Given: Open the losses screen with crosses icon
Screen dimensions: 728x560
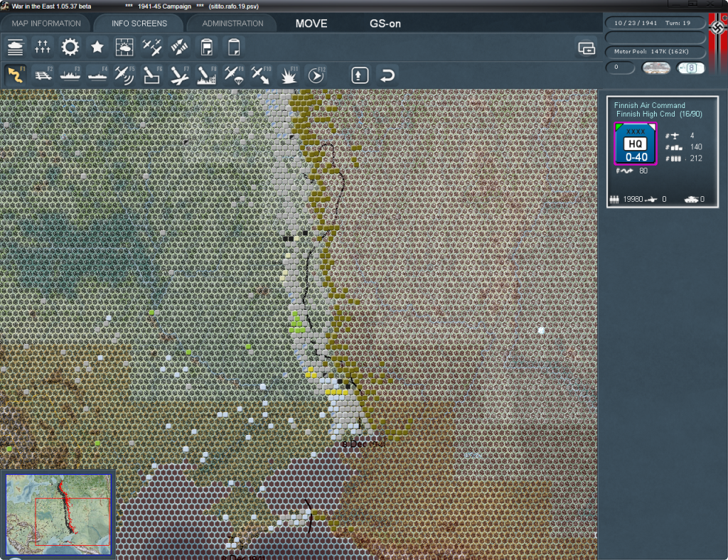Looking at the screenshot, I should click(43, 48).
